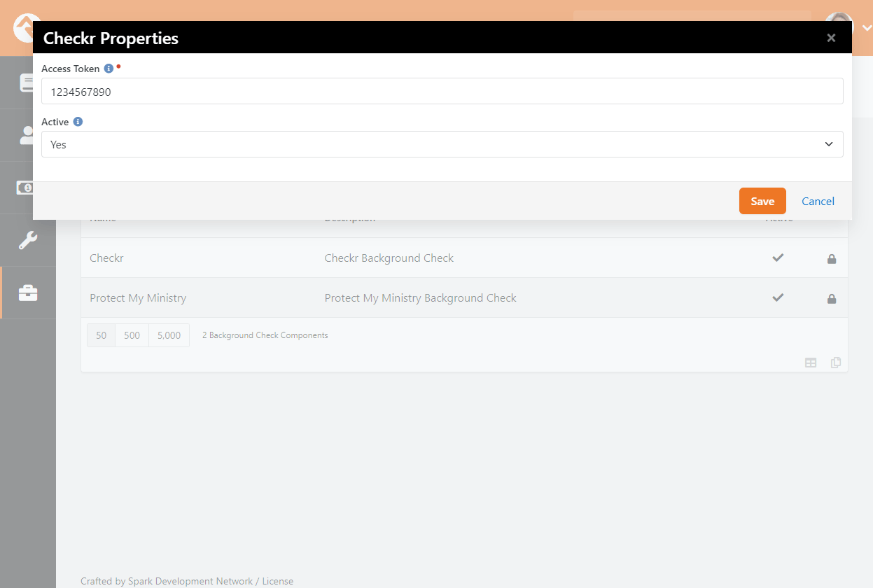
Task: Click into the Access Token input field
Action: click(442, 91)
